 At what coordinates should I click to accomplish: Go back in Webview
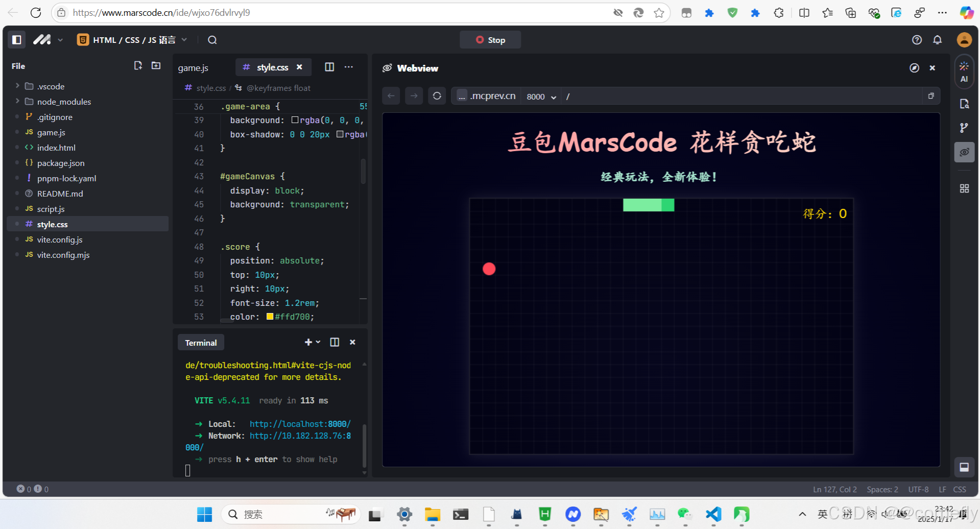(x=391, y=95)
